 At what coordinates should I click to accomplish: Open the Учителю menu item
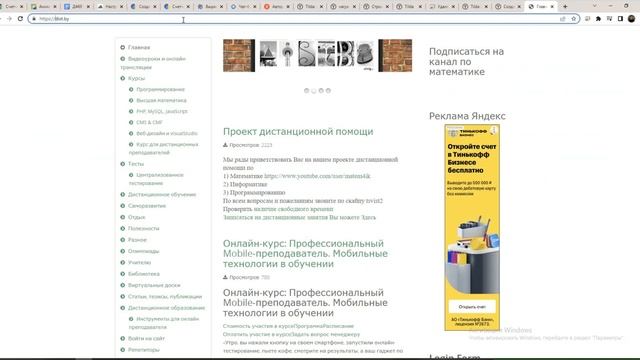pos(140,262)
